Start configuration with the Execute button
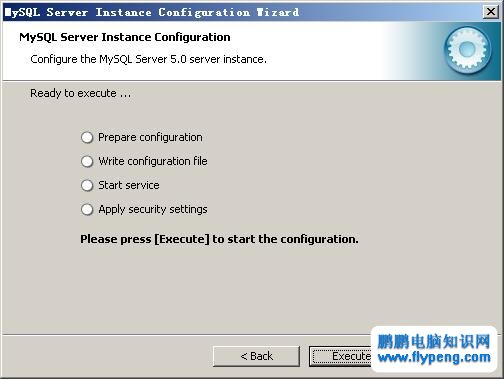The width and height of the screenshot is (504, 379). tap(341, 356)
